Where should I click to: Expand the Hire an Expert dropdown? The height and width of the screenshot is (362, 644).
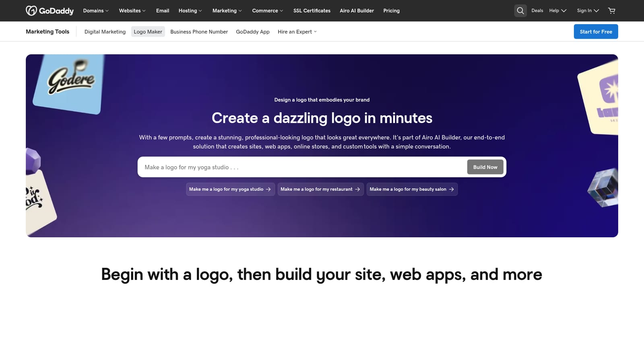pyautogui.click(x=297, y=32)
